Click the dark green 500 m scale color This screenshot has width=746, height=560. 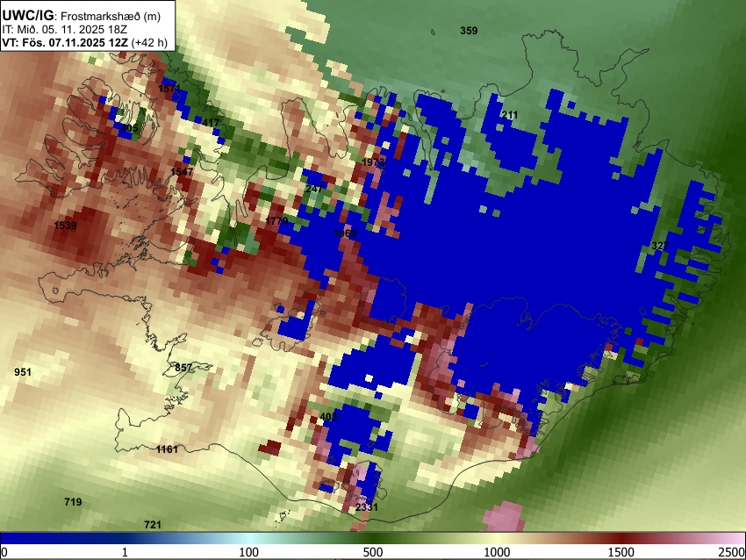tap(373, 538)
